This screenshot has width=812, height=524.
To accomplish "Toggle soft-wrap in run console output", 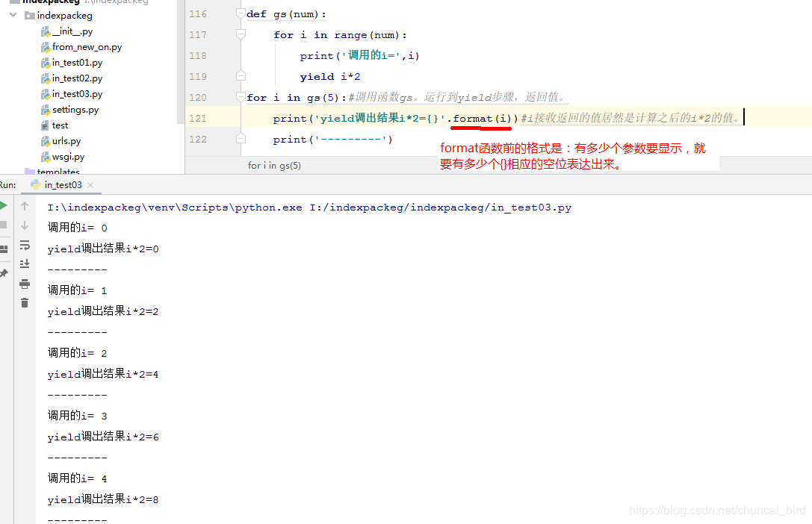I will 25,246.
